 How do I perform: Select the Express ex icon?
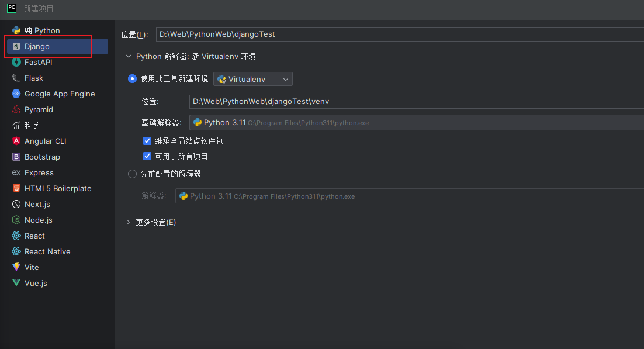[16, 172]
